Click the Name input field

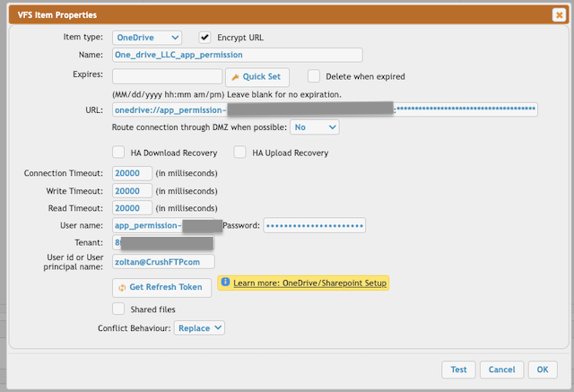[x=237, y=55]
